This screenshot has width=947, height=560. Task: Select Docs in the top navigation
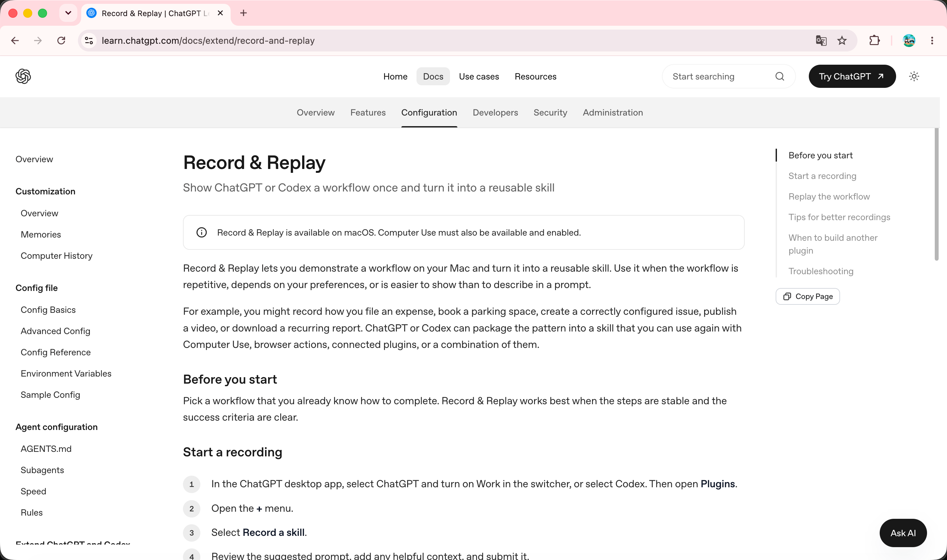[433, 76]
